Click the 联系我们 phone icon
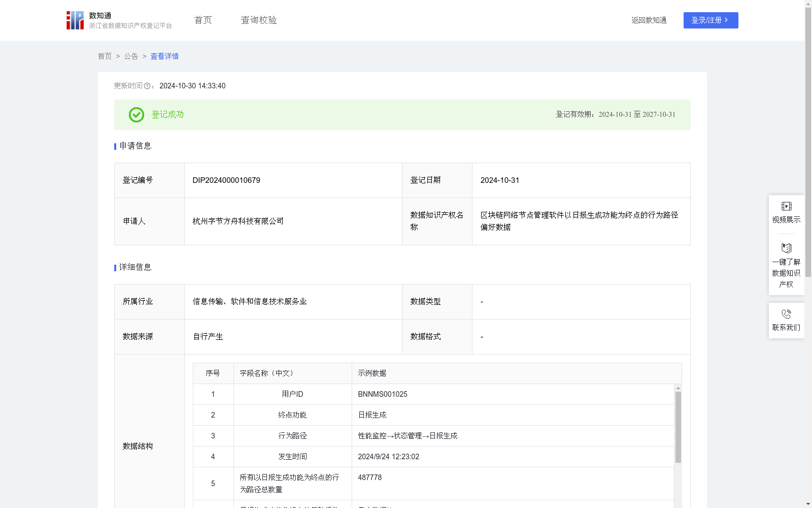The height and width of the screenshot is (508, 812). (786, 314)
